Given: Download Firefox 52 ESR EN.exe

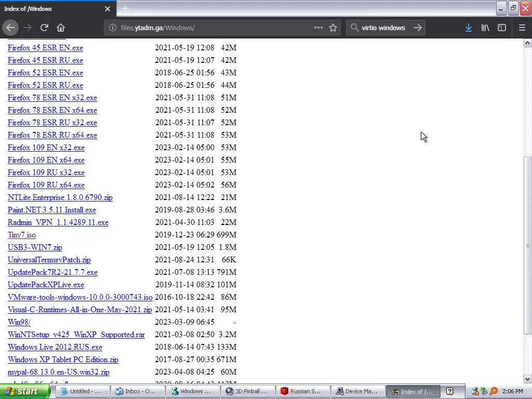Looking at the screenshot, I should click(x=45, y=73).
